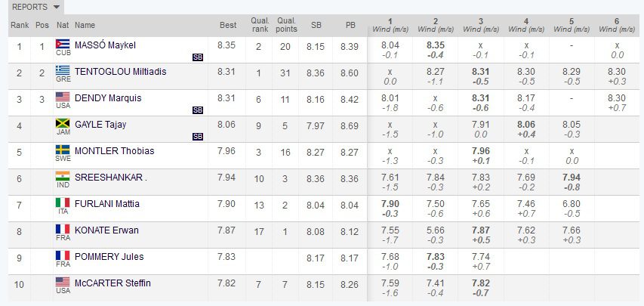
Task: Open the REPORTS dropdown menu
Action: pos(35,7)
